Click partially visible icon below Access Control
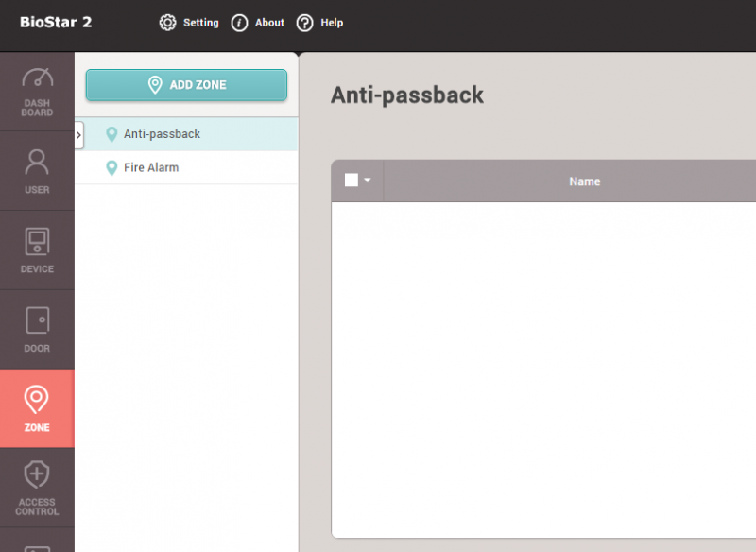 click(37, 544)
